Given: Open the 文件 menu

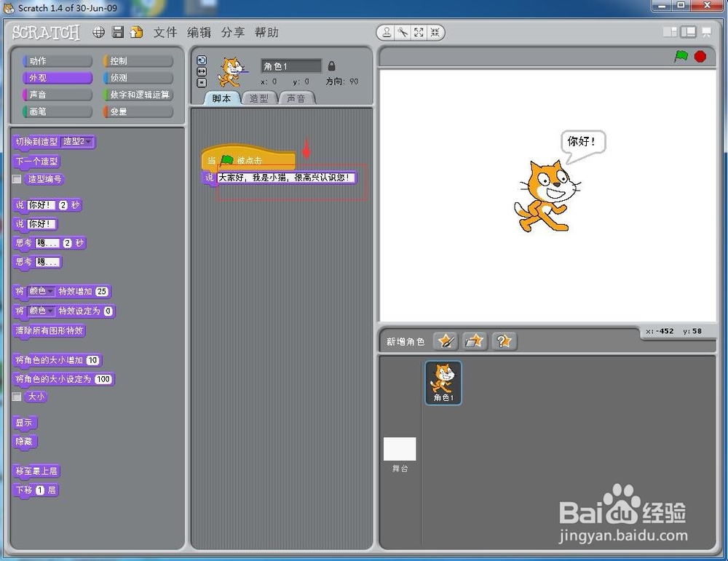Looking at the screenshot, I should tap(165, 32).
